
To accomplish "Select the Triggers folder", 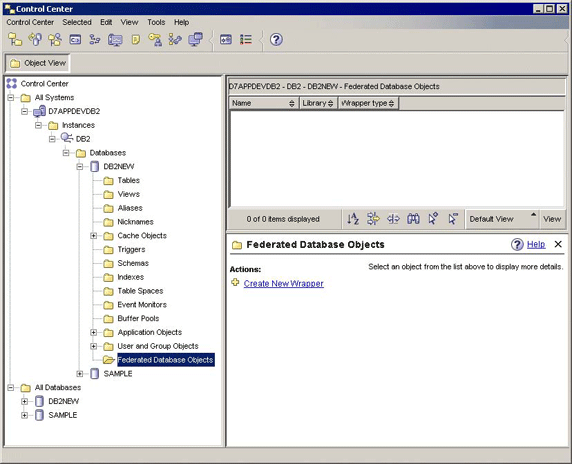I will tap(131, 250).
